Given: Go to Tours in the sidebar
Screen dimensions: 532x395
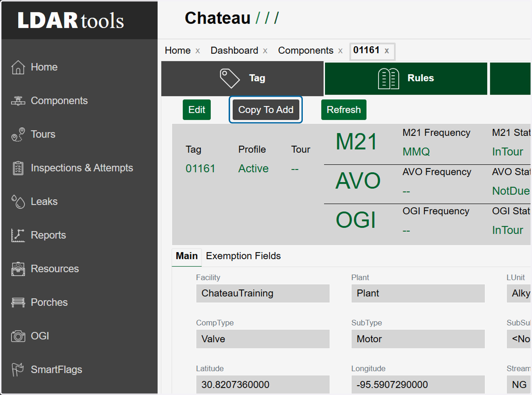Looking at the screenshot, I should (43, 134).
